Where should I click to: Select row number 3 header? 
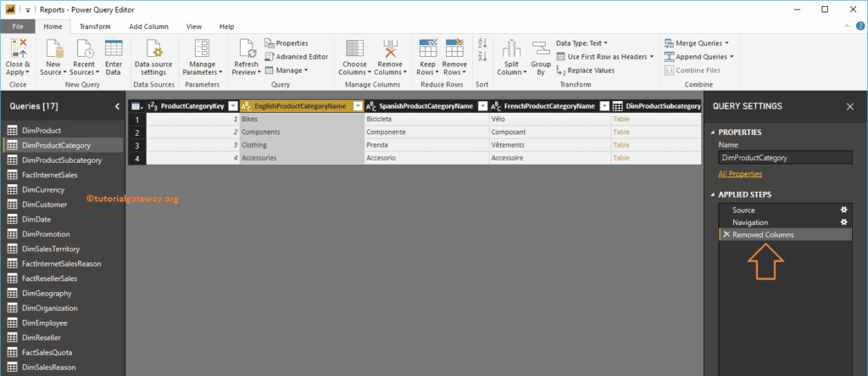coord(136,145)
